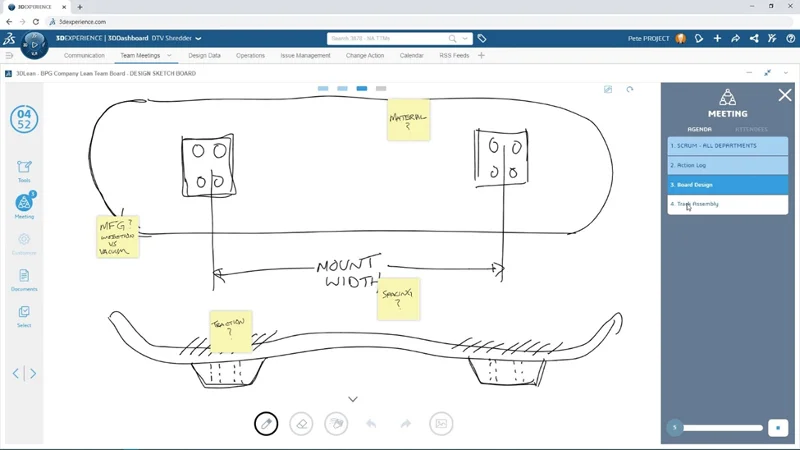
Task: Click the Select sidebar icon
Action: [24, 316]
